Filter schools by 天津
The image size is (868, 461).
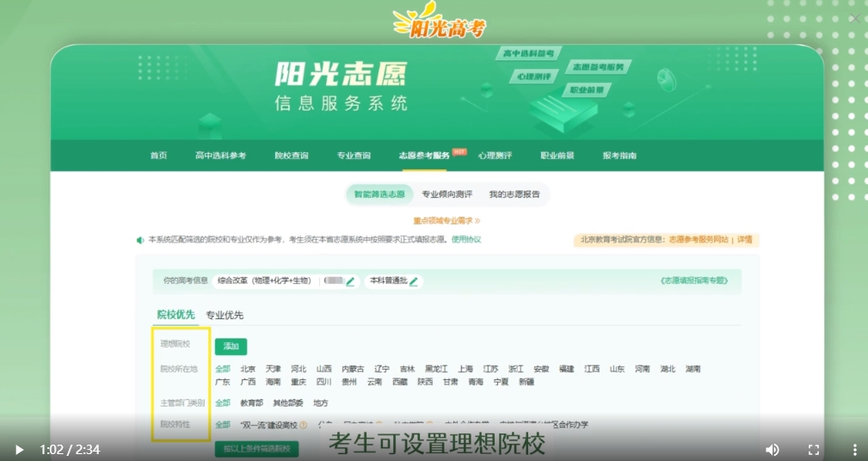[274, 369]
